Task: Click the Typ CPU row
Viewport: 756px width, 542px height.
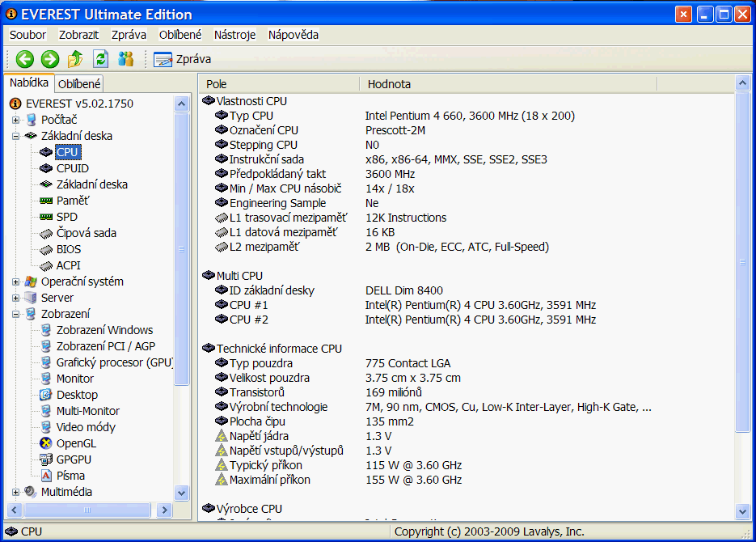Action: pyautogui.click(x=467, y=116)
